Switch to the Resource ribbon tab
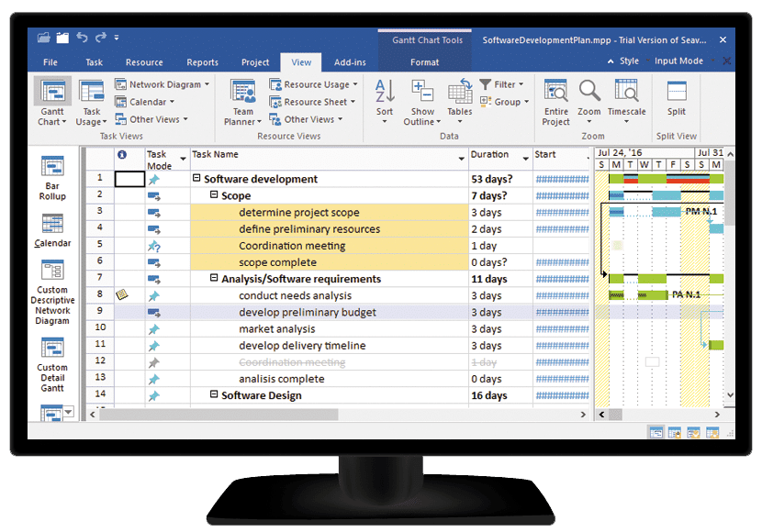 tap(144, 62)
